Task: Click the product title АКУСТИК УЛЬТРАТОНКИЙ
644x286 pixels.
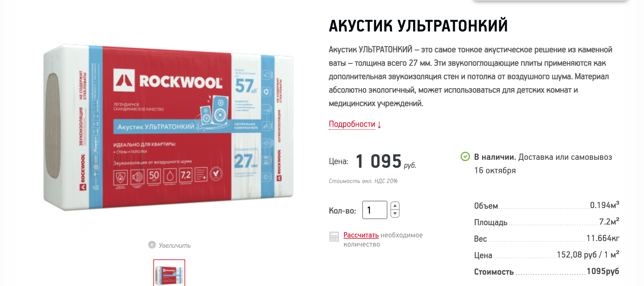Action: (x=418, y=26)
